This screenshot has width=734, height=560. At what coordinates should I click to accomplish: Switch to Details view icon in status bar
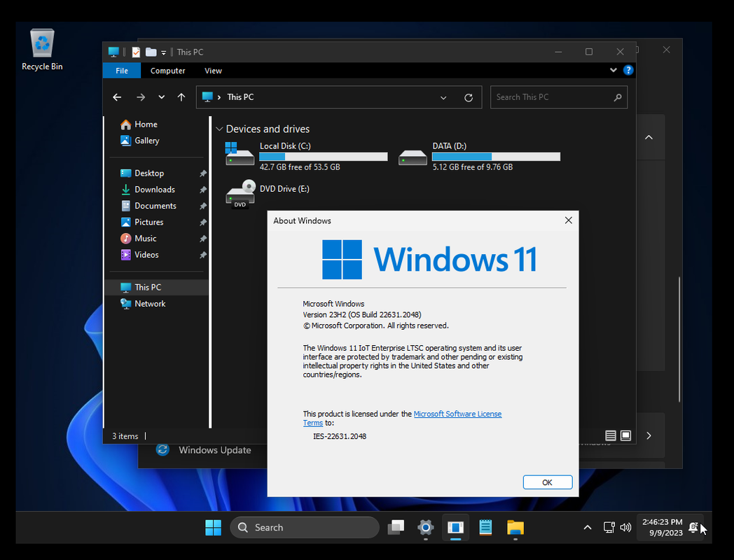(611, 435)
